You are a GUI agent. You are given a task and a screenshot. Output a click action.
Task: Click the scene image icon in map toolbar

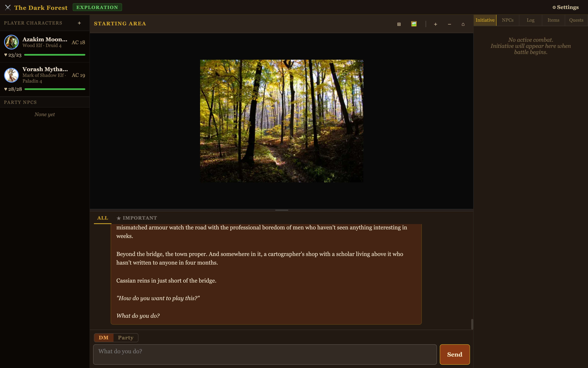(414, 24)
